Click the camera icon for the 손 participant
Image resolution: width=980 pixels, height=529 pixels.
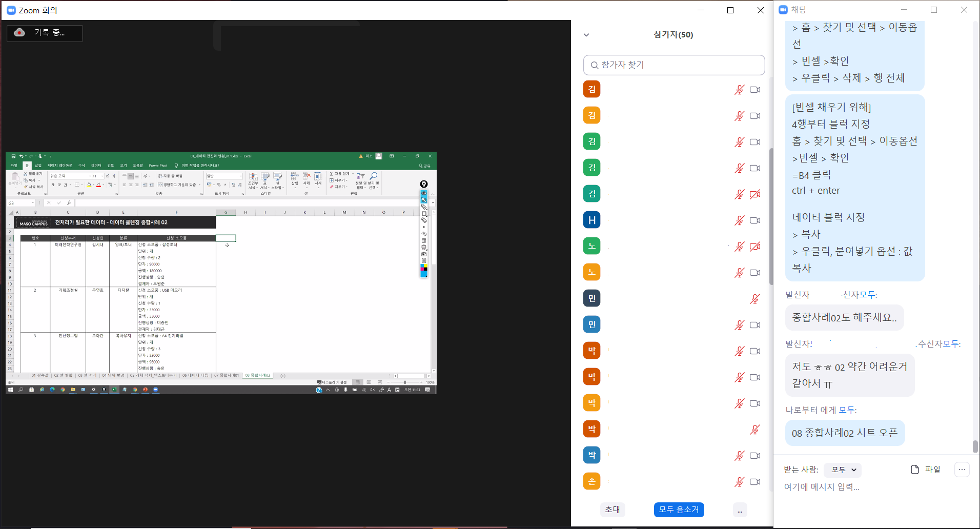pyautogui.click(x=755, y=482)
